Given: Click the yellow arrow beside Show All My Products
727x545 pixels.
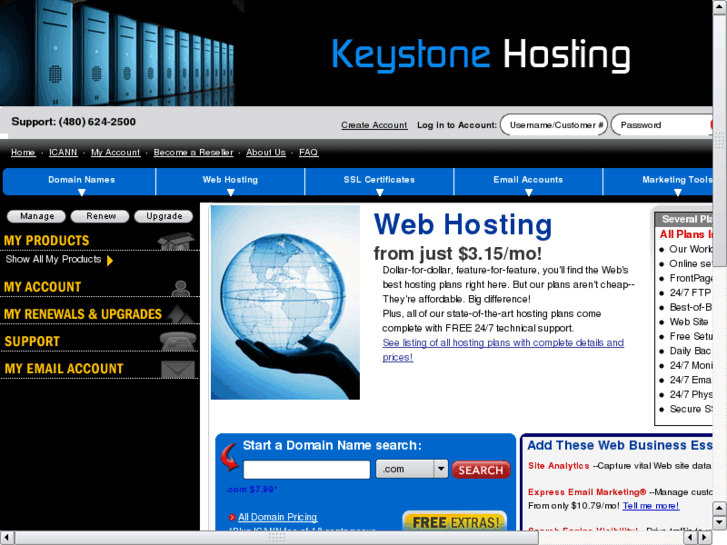Looking at the screenshot, I should [x=110, y=260].
